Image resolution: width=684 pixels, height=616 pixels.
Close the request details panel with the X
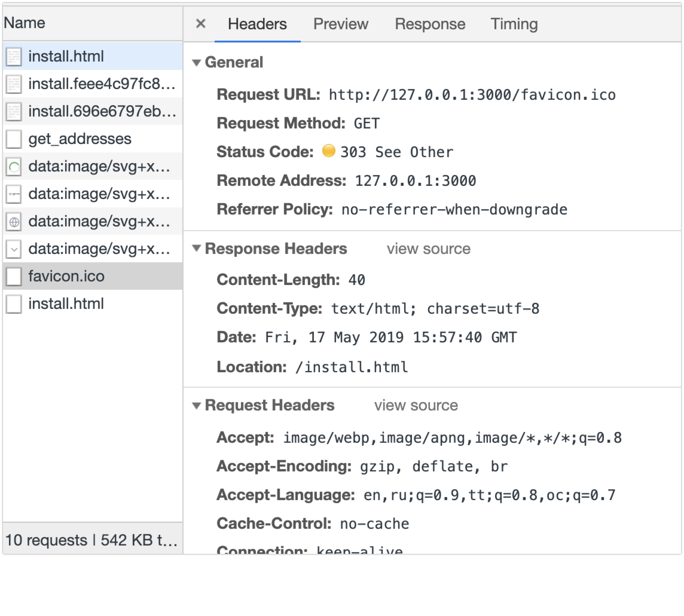click(x=200, y=24)
